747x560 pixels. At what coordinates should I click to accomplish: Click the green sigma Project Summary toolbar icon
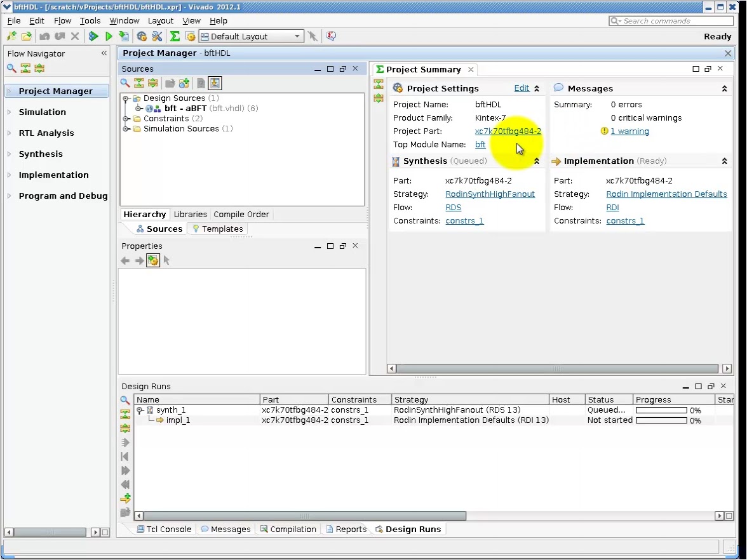point(175,36)
